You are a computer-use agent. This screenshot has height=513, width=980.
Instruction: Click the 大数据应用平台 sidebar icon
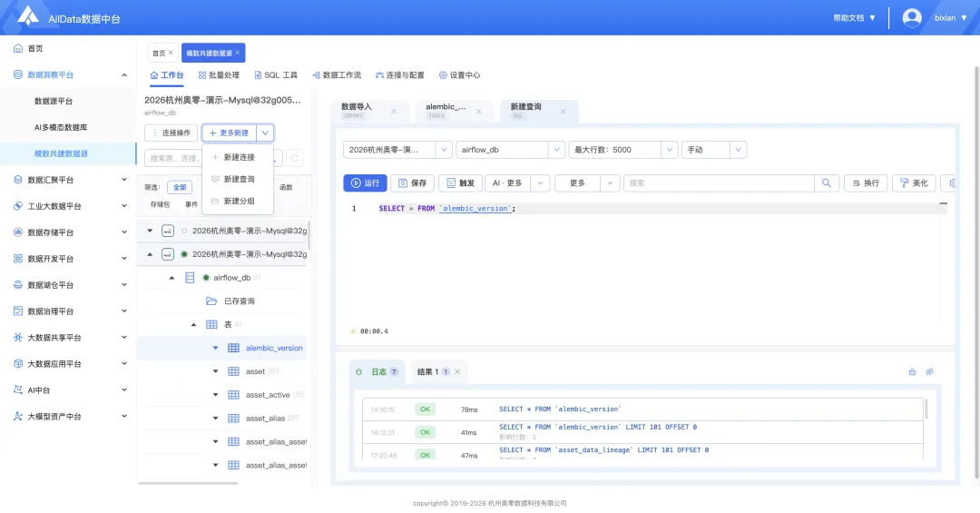[18, 363]
